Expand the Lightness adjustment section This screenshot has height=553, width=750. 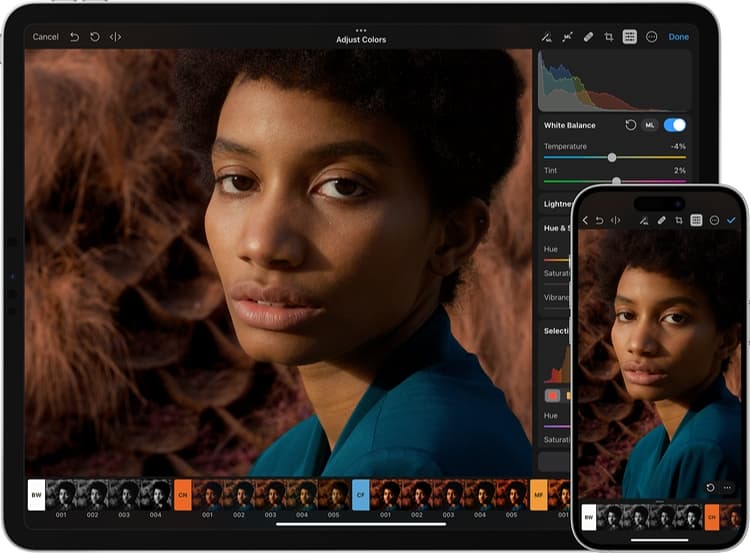tap(557, 203)
